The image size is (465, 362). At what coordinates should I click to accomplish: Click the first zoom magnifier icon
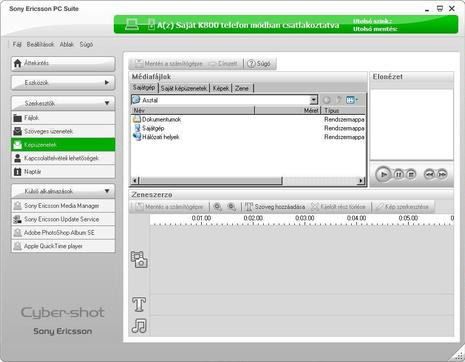[218, 207]
